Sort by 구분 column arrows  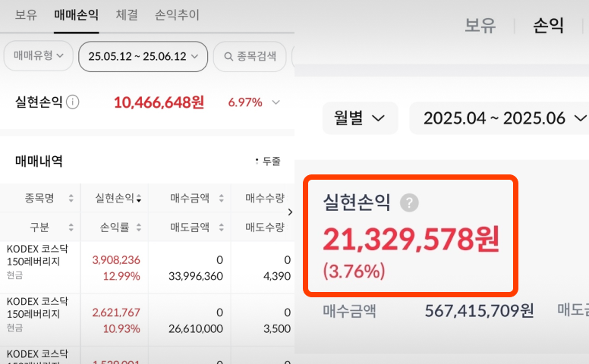[x=71, y=227]
